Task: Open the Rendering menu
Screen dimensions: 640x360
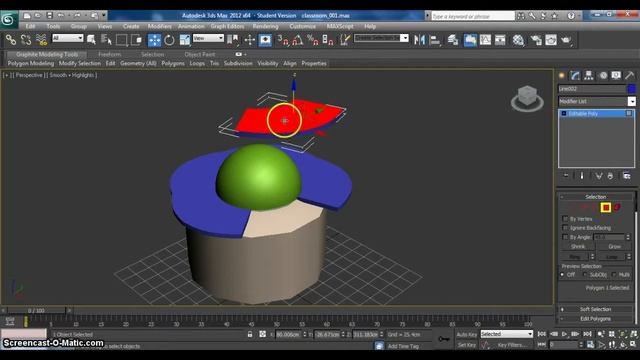Action: pyautogui.click(x=265, y=26)
